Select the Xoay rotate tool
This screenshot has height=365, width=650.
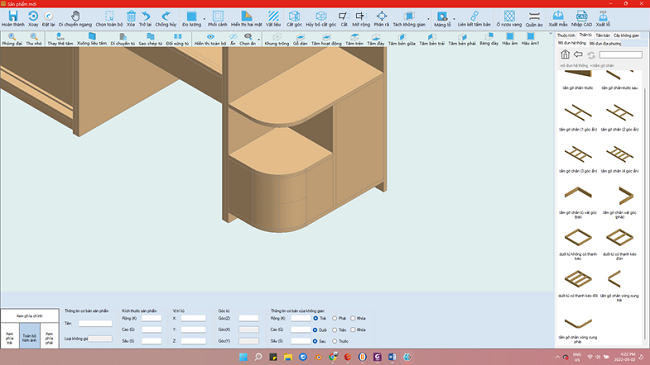33,16
